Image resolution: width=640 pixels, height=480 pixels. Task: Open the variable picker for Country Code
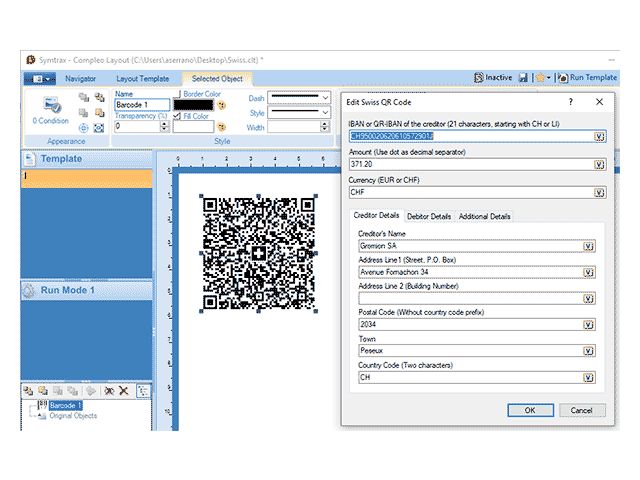pos(589,378)
